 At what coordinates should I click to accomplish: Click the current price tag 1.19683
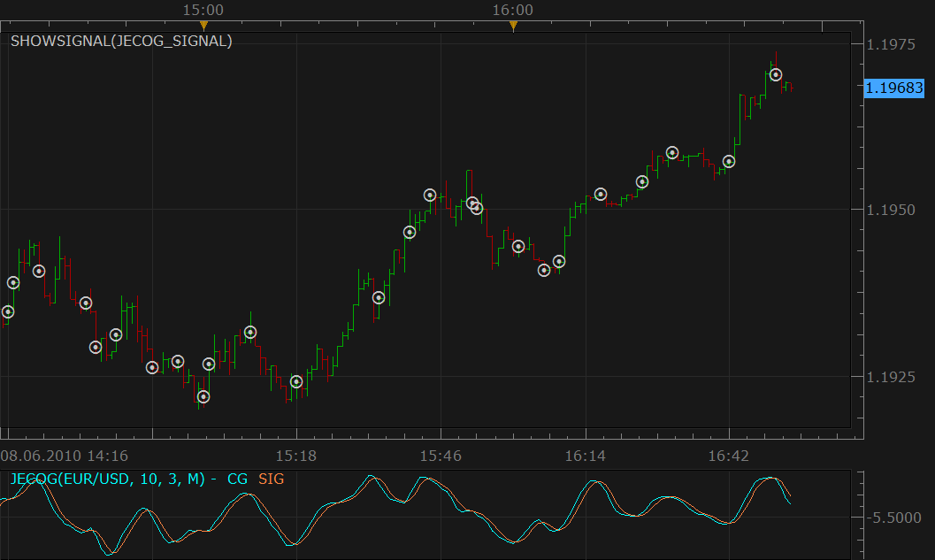893,88
